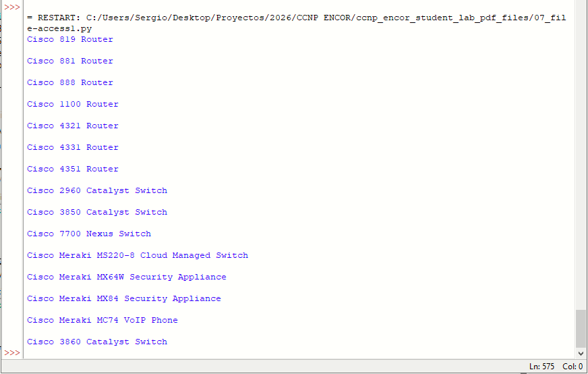This screenshot has width=588, height=374.
Task: Click the Meraki MX64W Security Appliance line
Action: tap(127, 277)
